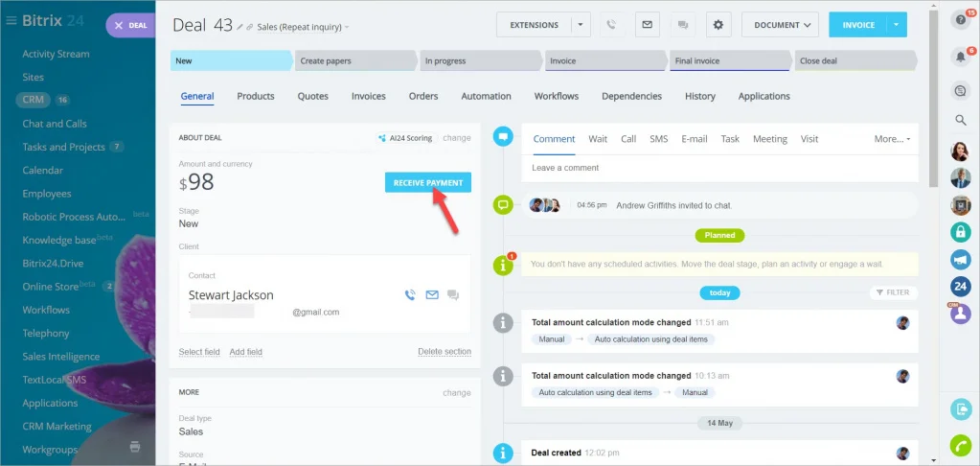Edit the deal title pencil icon

coord(240,27)
